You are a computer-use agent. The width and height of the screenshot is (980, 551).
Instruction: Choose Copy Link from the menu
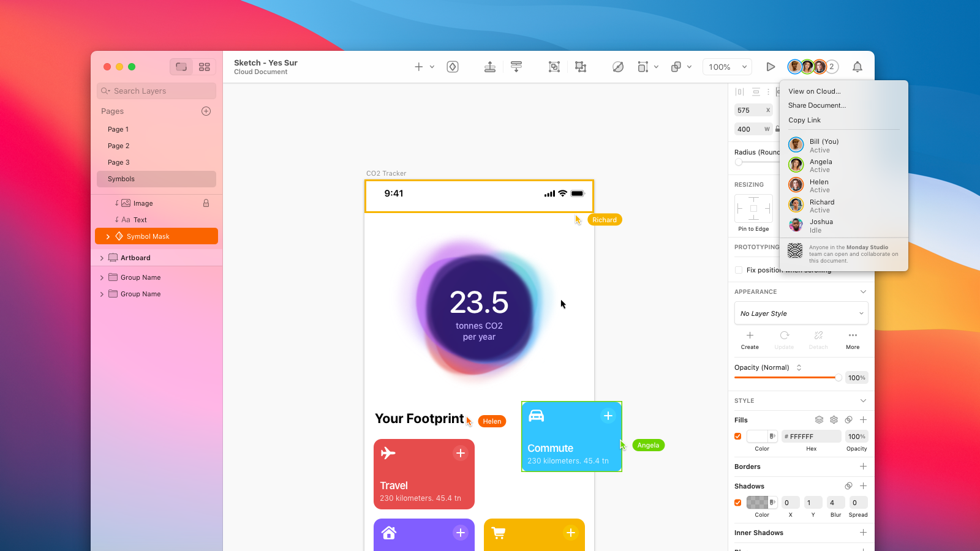(x=804, y=120)
